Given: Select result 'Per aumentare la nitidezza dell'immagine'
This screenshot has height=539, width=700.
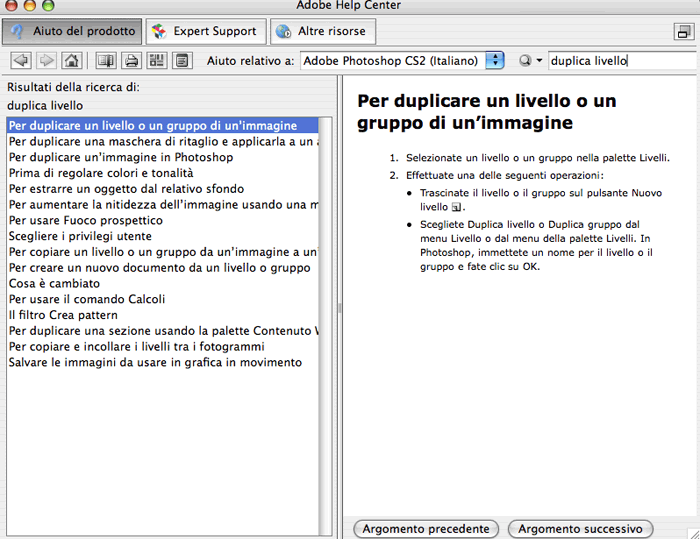Looking at the screenshot, I should (x=163, y=205).
